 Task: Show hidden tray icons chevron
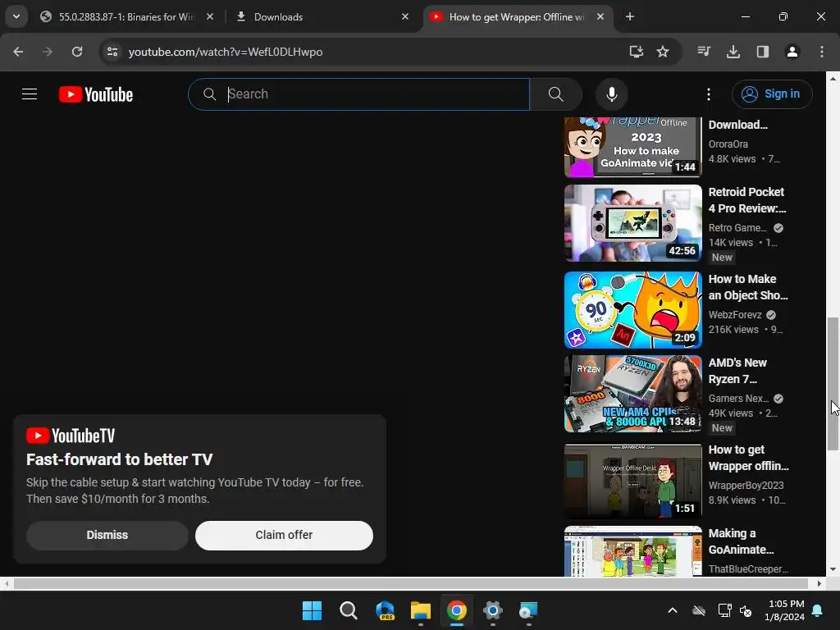point(673,610)
